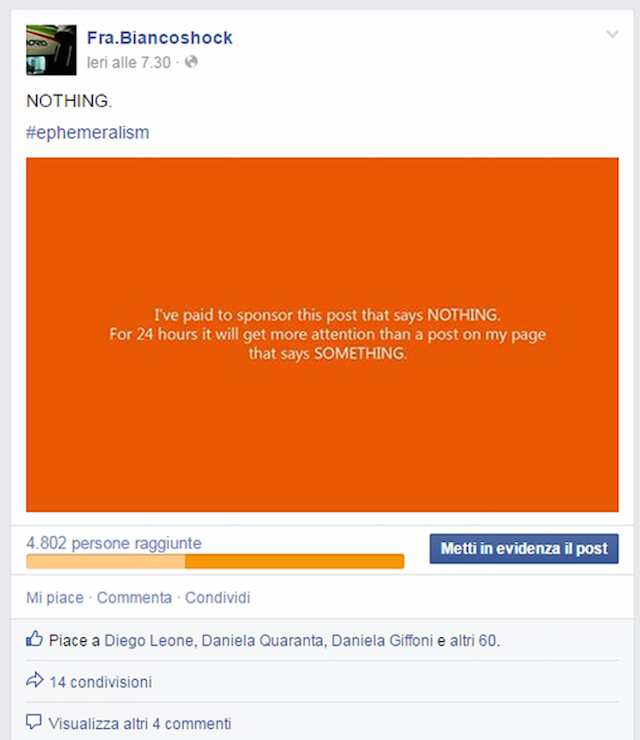Click the orange reach progress bar
Viewport: 640px width, 740px height.
[x=215, y=562]
